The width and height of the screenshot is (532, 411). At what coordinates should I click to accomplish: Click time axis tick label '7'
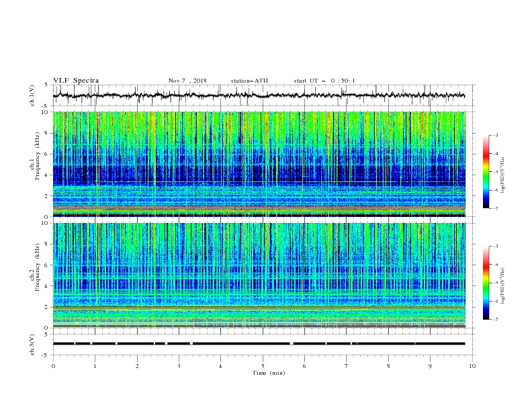click(x=346, y=366)
